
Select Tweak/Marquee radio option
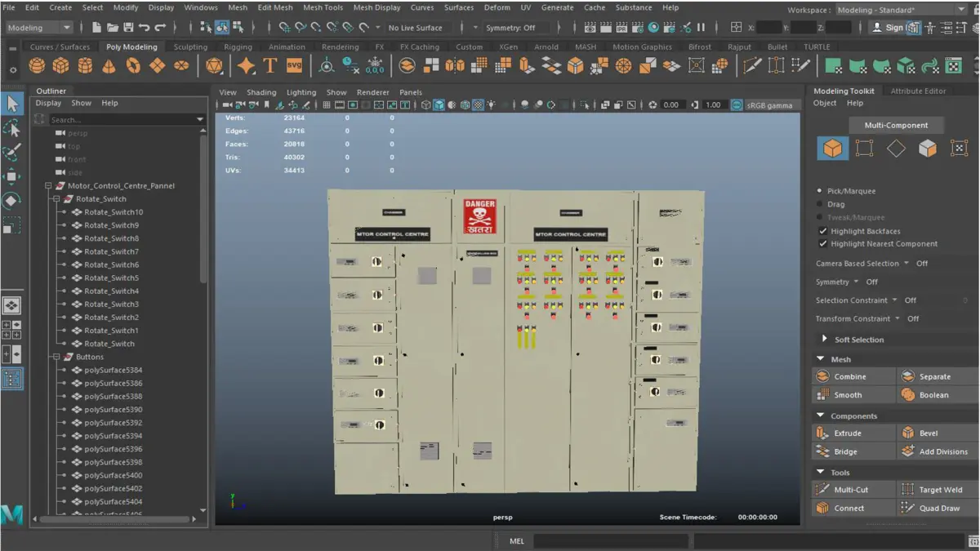(x=820, y=217)
